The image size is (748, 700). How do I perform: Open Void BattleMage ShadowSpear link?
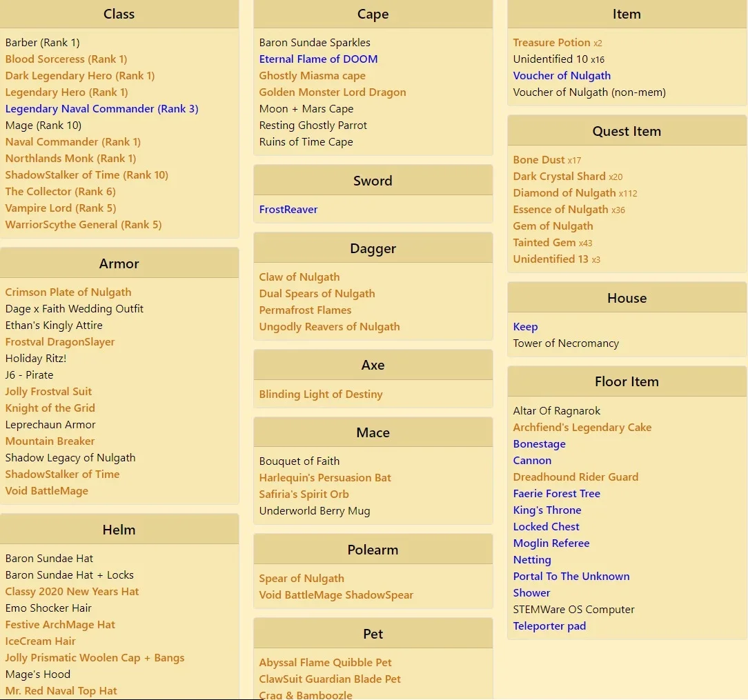point(336,595)
